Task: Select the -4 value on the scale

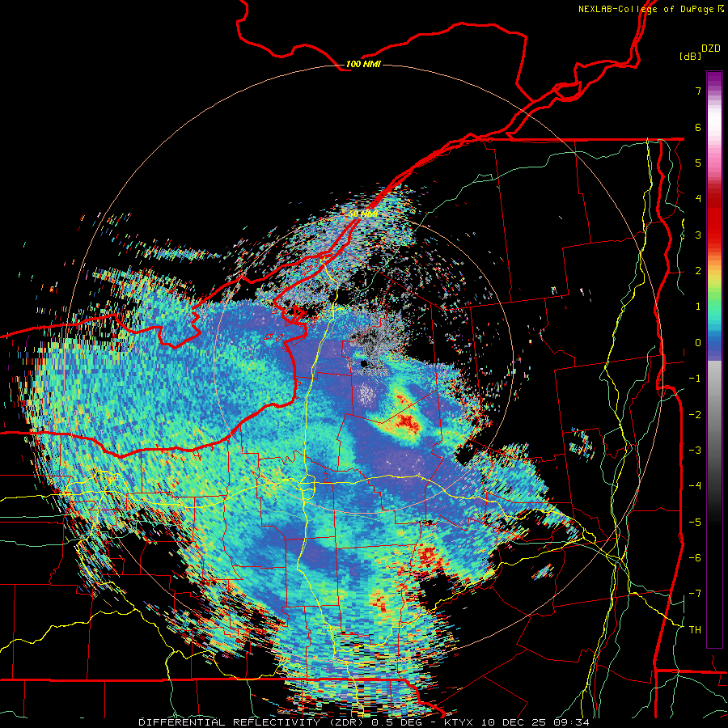Action: point(695,486)
